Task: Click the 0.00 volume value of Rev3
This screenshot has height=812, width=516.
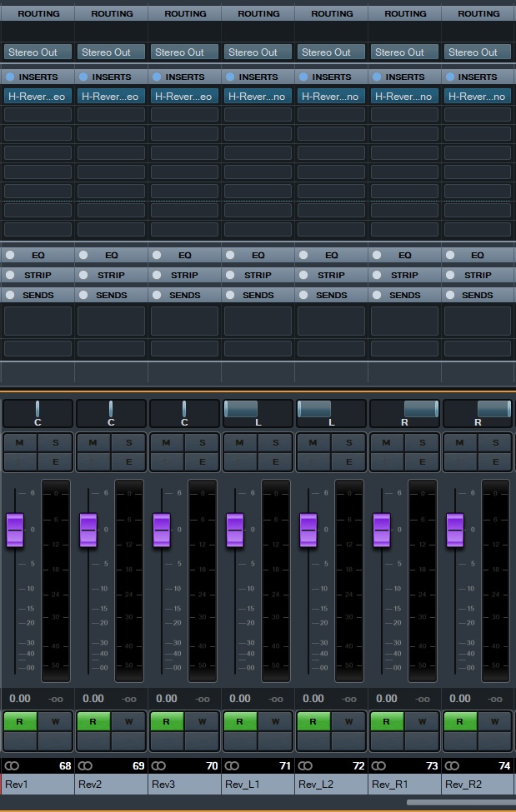Action: tap(167, 699)
